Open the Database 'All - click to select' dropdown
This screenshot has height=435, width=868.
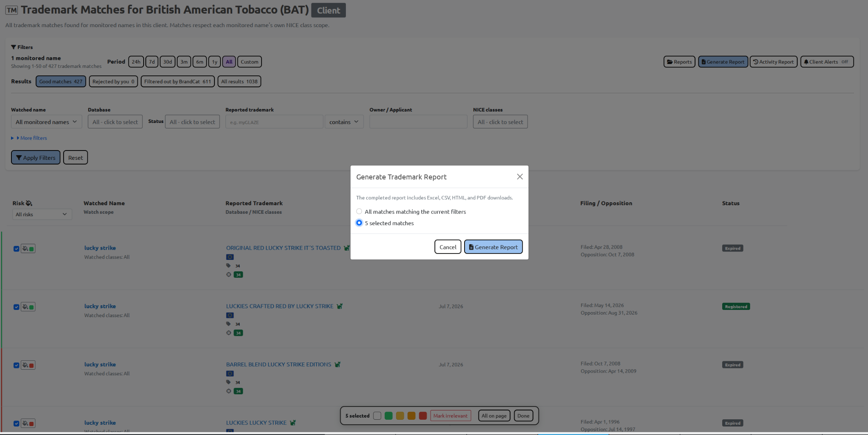(115, 122)
